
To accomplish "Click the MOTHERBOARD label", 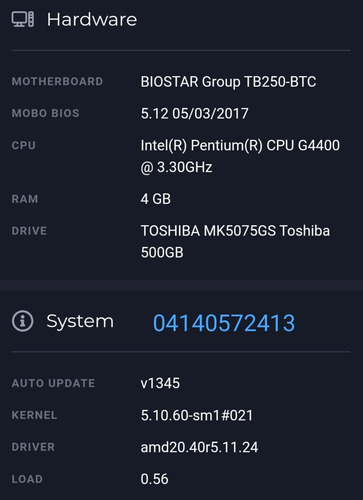I will coord(57,82).
